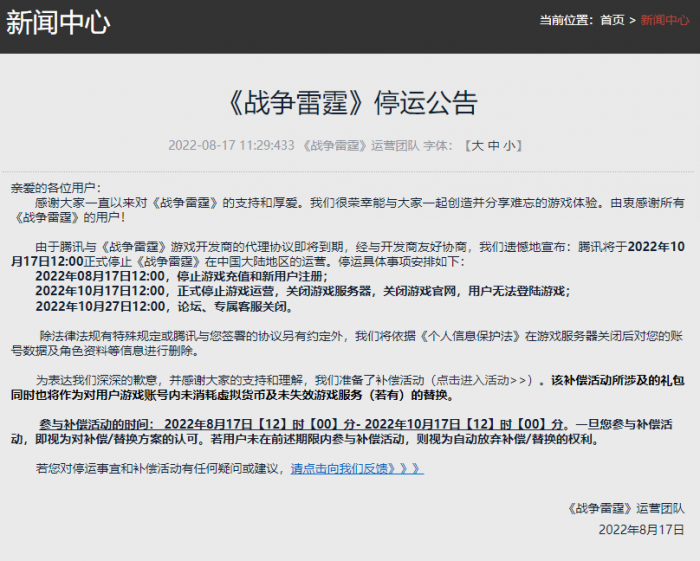Viewport: 700px width, 561px height.
Task: Open compensation event via 点击进入活动>>
Action: (482, 380)
